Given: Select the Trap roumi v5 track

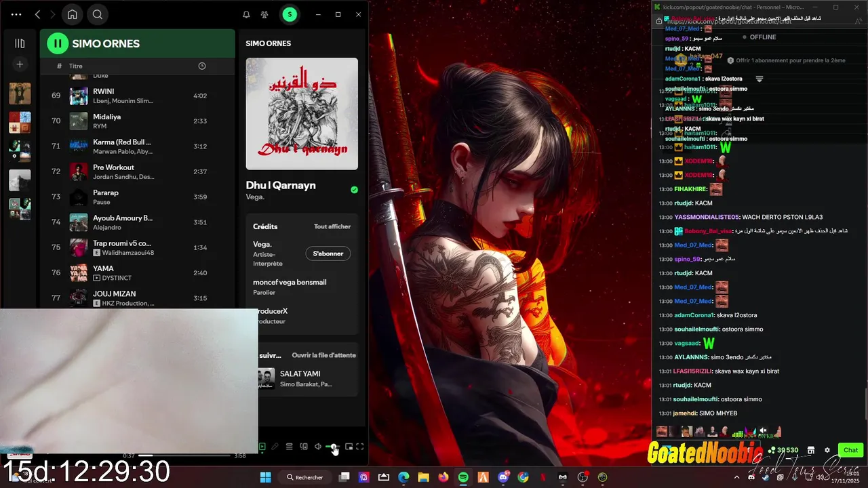Looking at the screenshot, I should (138, 247).
